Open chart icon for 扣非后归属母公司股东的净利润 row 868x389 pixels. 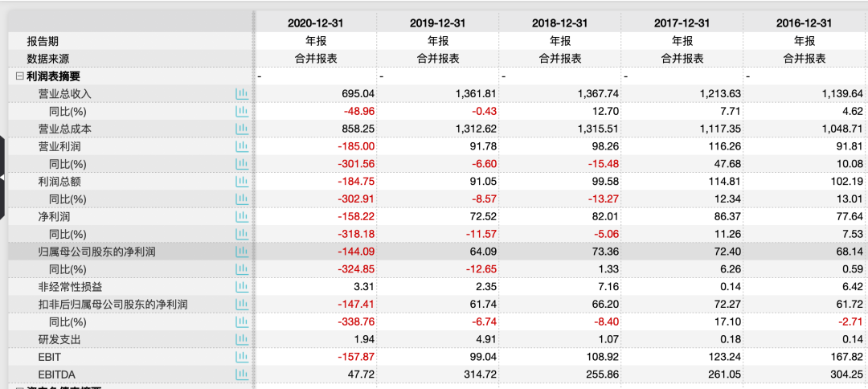pyautogui.click(x=241, y=305)
